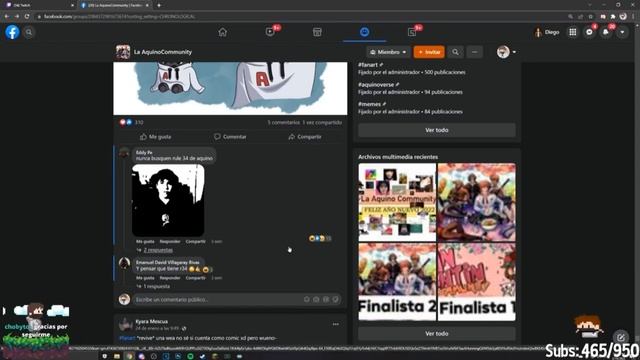Open the #fanart topic
This screenshot has width=640, height=360.
(368, 65)
